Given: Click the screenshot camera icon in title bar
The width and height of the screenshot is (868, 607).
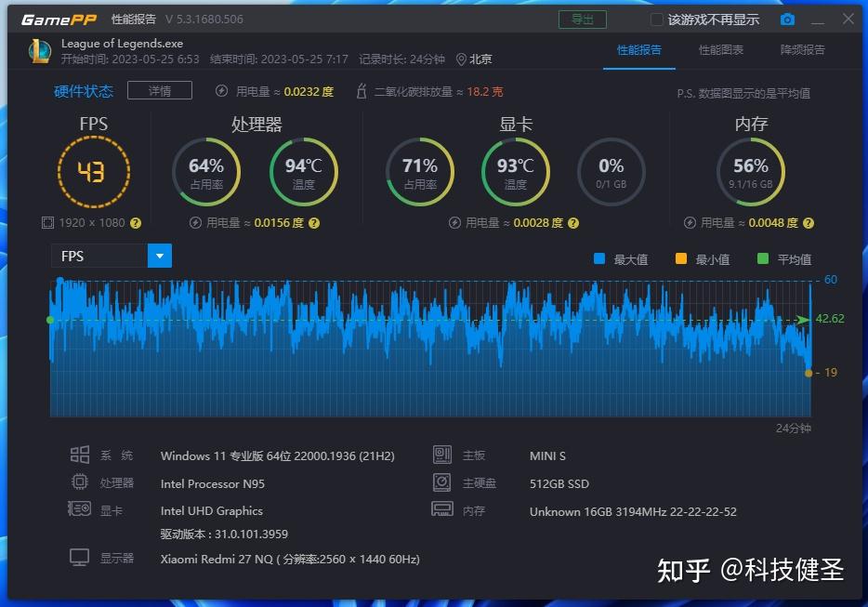Looking at the screenshot, I should point(786,18).
